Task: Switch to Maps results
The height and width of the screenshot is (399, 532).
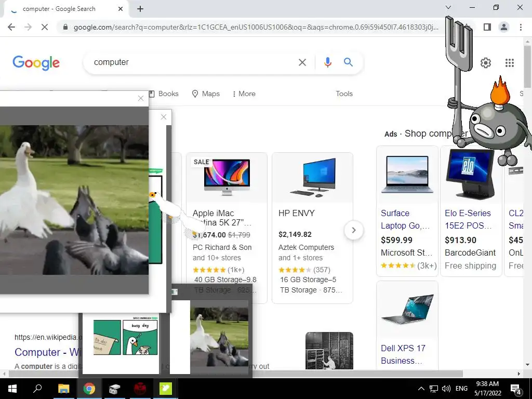Action: [x=206, y=94]
